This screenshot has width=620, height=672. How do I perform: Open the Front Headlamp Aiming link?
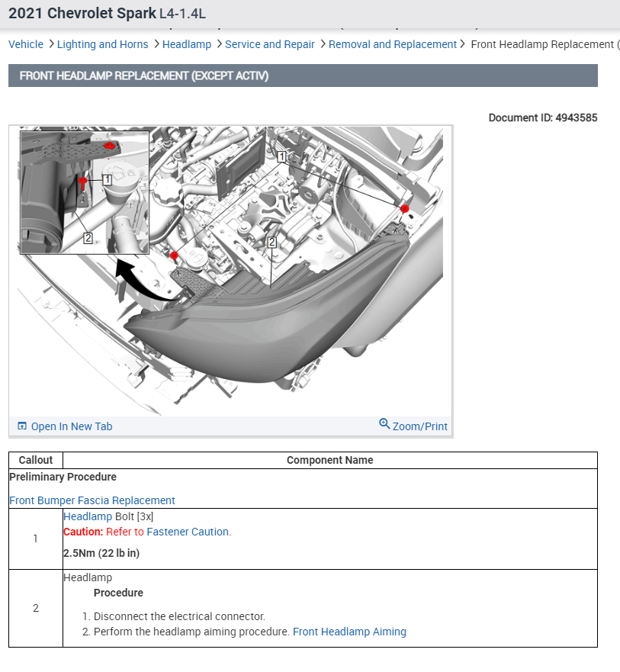pyautogui.click(x=349, y=632)
